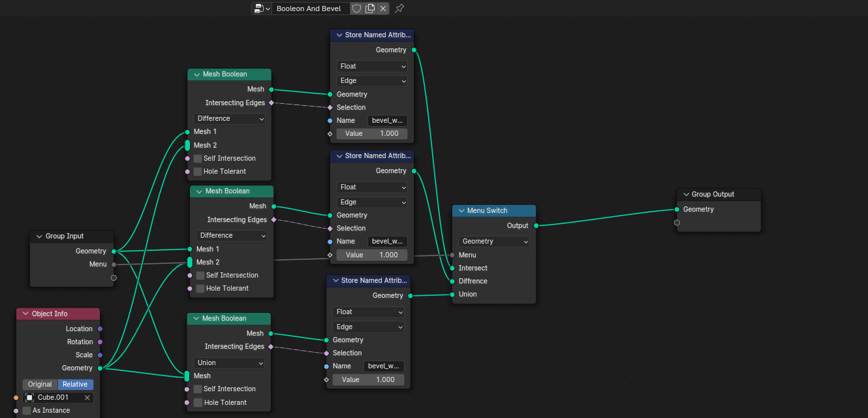868x418 pixels.
Task: Open Float dropdown in topmost Store Named Attribute
Action: pyautogui.click(x=372, y=66)
